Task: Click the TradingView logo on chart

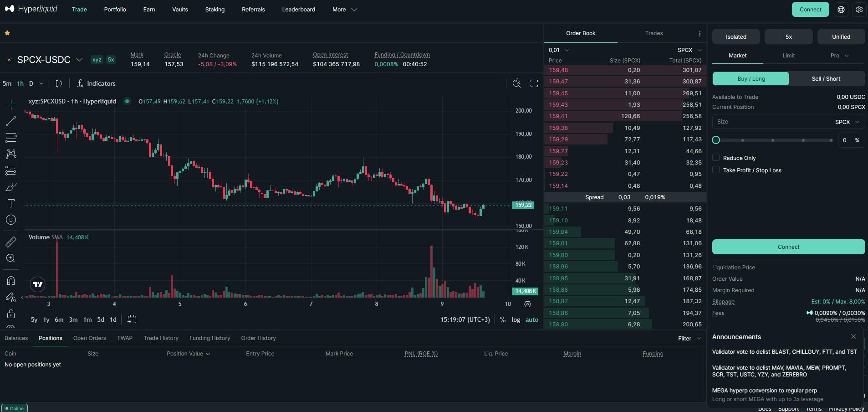Action: coord(38,284)
